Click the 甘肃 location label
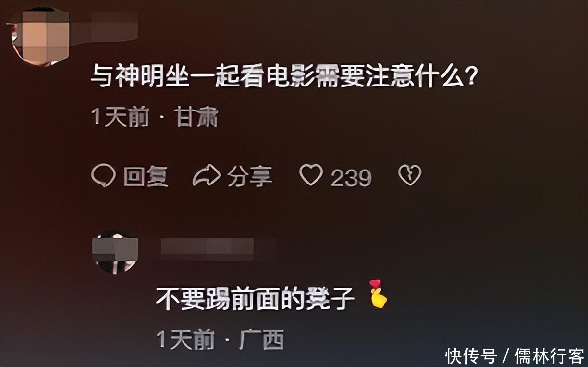 tap(197, 117)
